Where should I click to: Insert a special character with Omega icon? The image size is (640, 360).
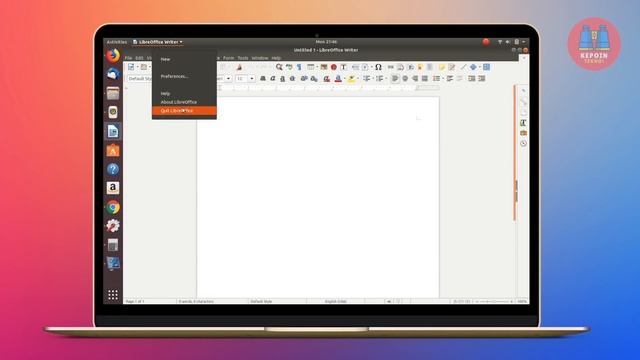(x=378, y=67)
